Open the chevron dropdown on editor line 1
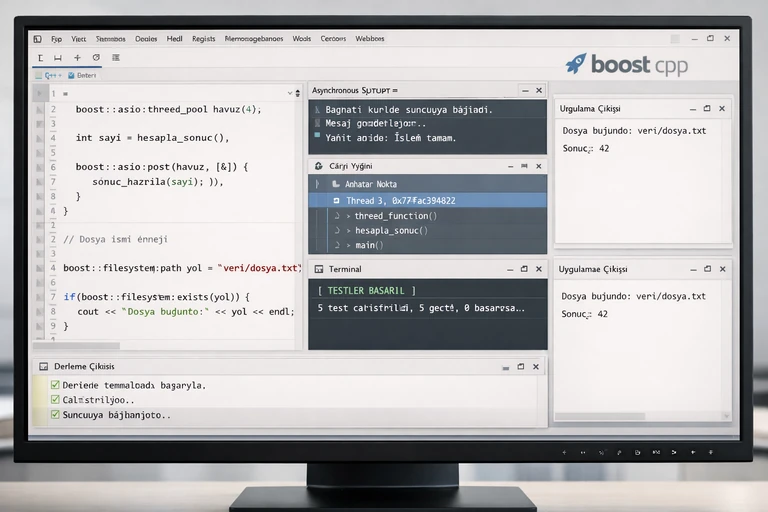 click(x=289, y=93)
